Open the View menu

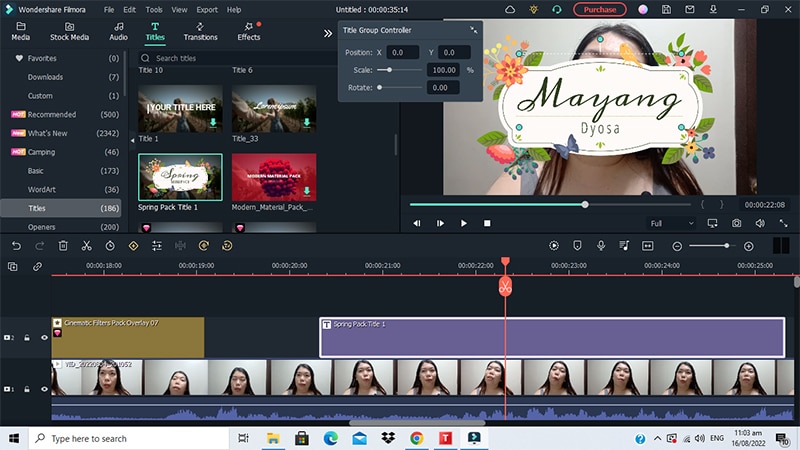pos(179,10)
